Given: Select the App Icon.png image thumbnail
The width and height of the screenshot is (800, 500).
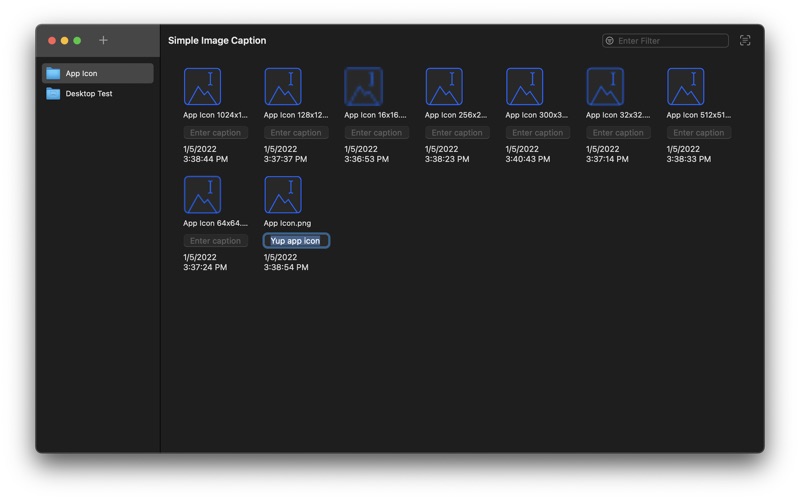Looking at the screenshot, I should (x=283, y=195).
